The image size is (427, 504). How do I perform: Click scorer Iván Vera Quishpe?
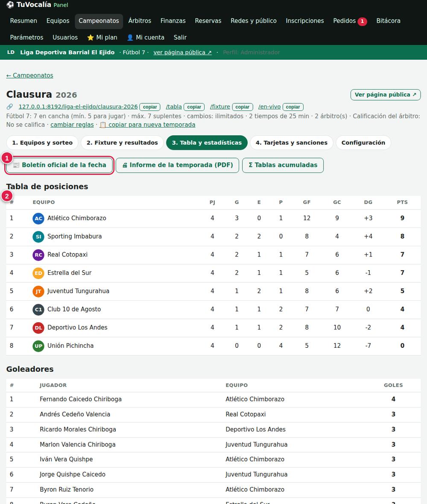click(66, 459)
